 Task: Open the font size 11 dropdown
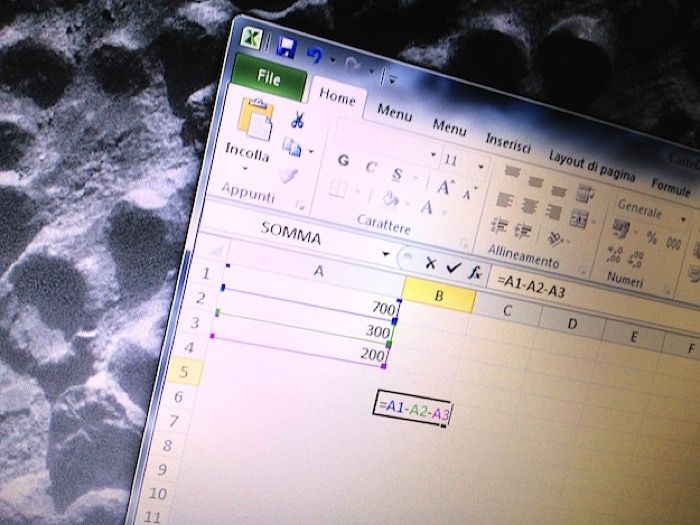(x=480, y=167)
